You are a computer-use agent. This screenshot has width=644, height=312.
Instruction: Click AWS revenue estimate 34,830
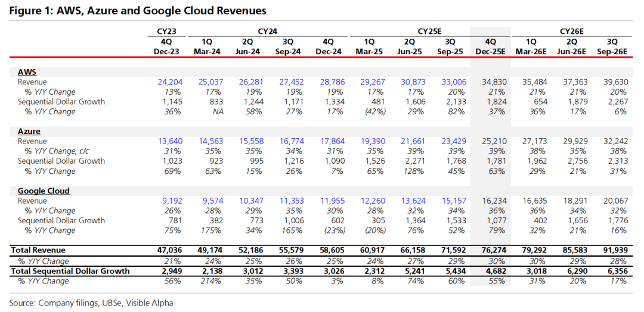click(494, 82)
